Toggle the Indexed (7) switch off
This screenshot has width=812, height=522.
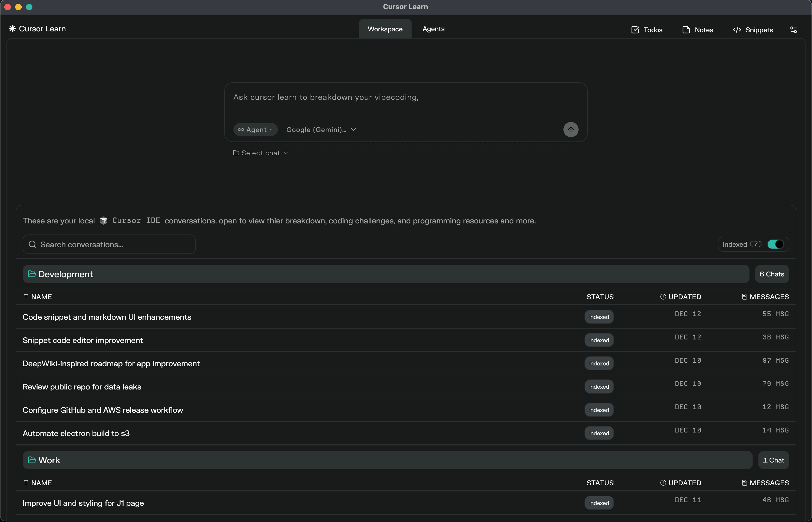[x=775, y=245]
